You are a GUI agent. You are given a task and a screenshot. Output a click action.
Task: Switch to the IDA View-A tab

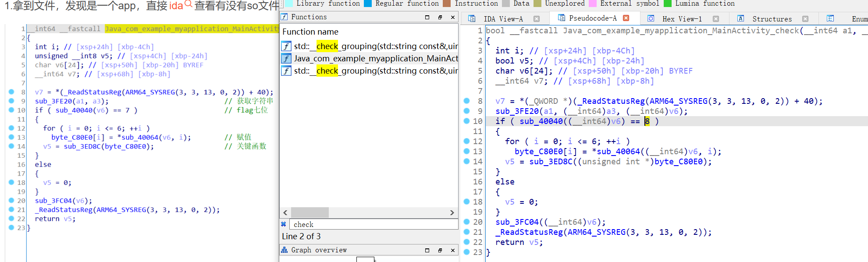click(x=503, y=19)
